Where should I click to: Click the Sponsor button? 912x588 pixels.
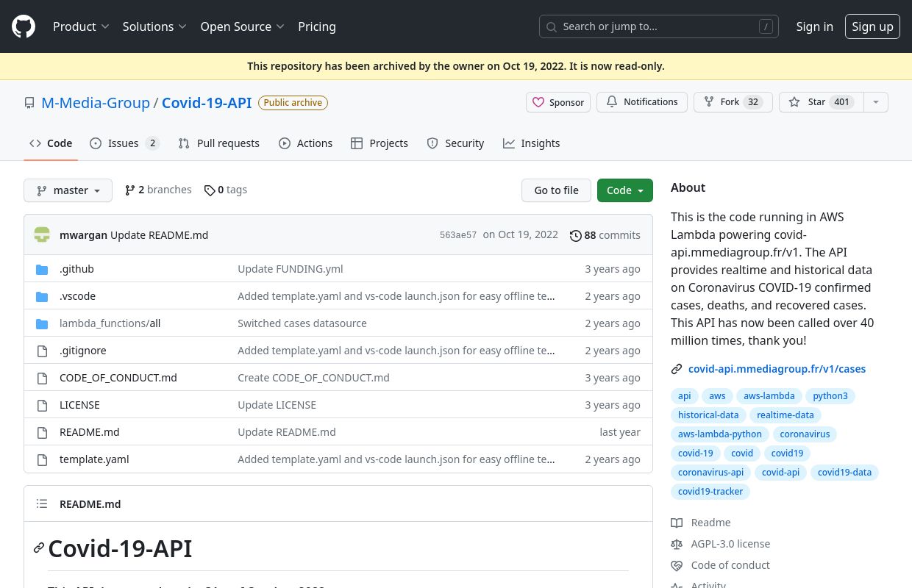558,102
